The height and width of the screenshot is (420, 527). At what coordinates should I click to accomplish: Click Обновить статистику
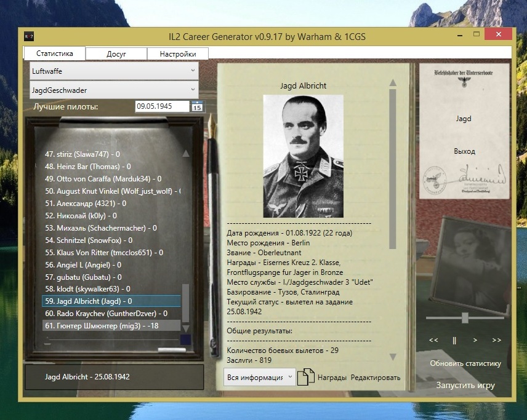(465, 363)
